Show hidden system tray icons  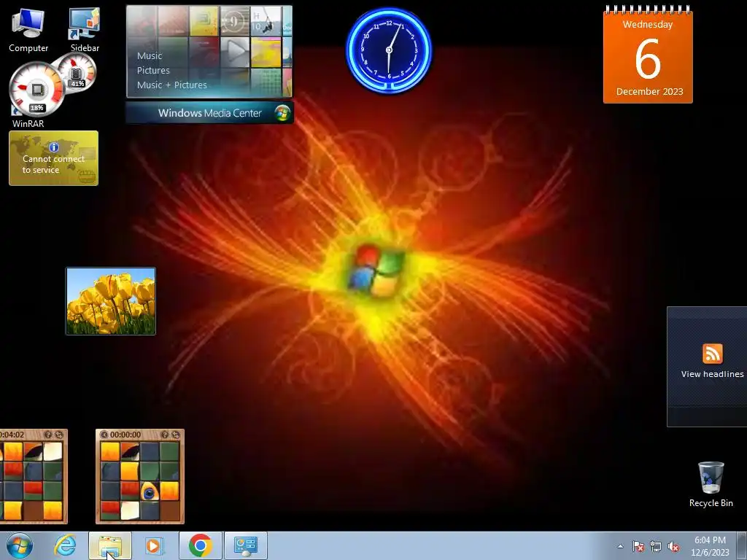[620, 546]
